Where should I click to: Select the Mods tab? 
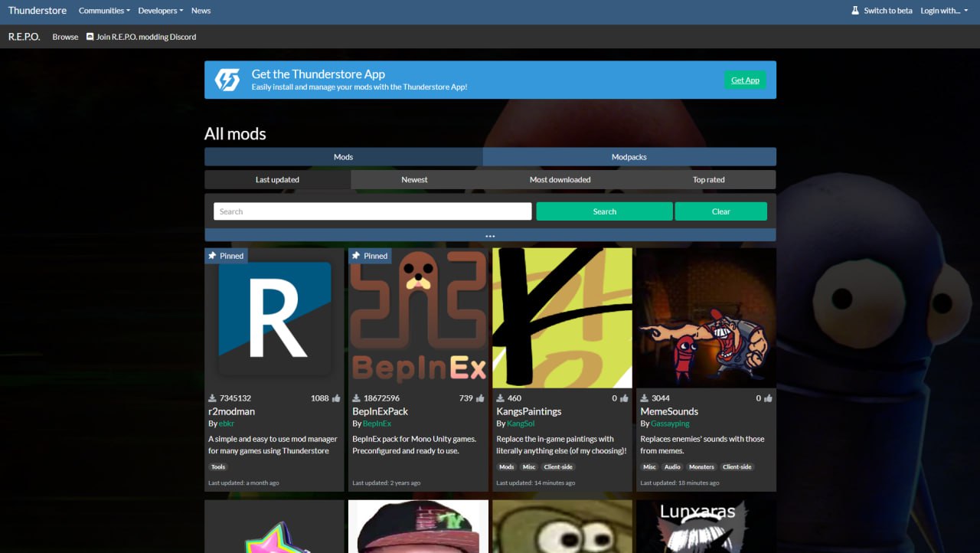343,157
